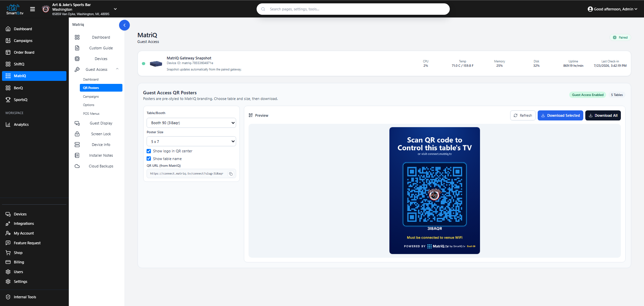
Task: Click the 5 Tables badge
Action: pyautogui.click(x=616, y=95)
